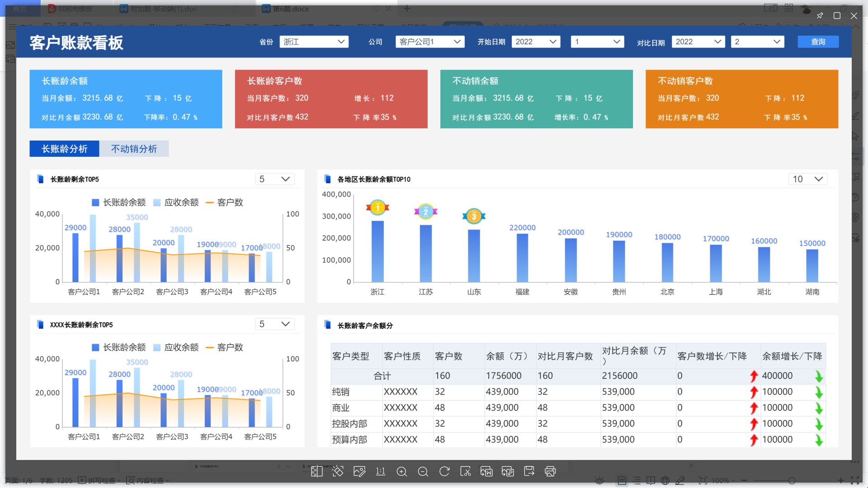Open the user avatar in title bar
The image size is (868, 488).
(x=806, y=9)
